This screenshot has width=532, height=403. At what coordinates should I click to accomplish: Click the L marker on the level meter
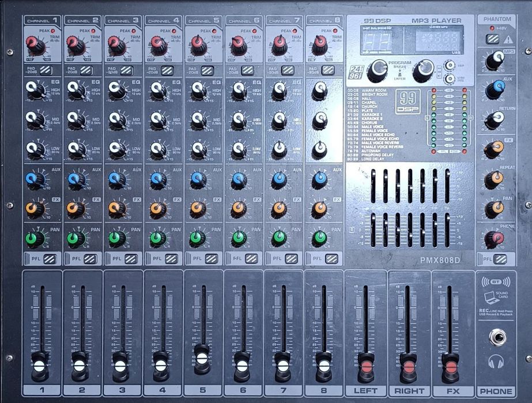point(428,118)
